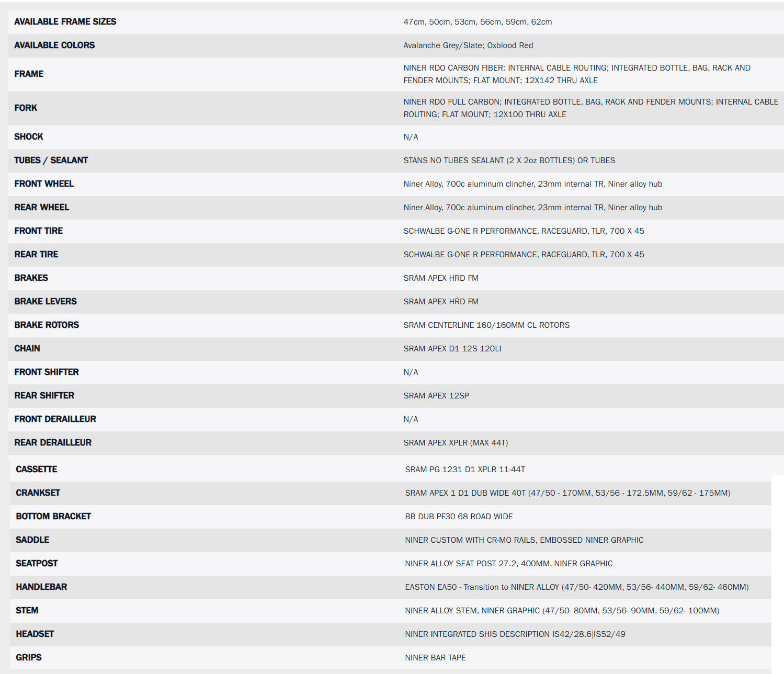Select the Avalanche Grey/Slate; Oxblood Red colors text
This screenshot has height=674, width=784.
(468, 45)
